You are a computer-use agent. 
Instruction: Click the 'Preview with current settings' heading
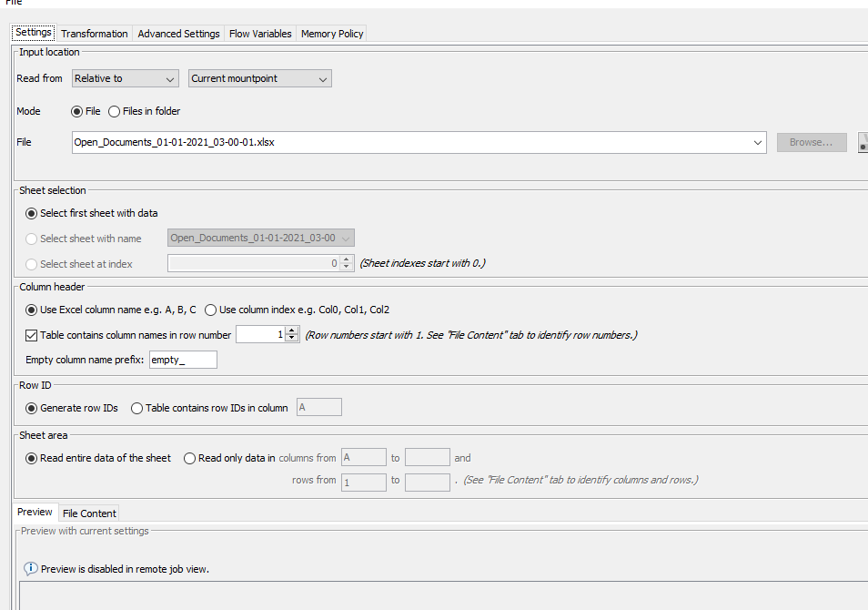tap(85, 531)
